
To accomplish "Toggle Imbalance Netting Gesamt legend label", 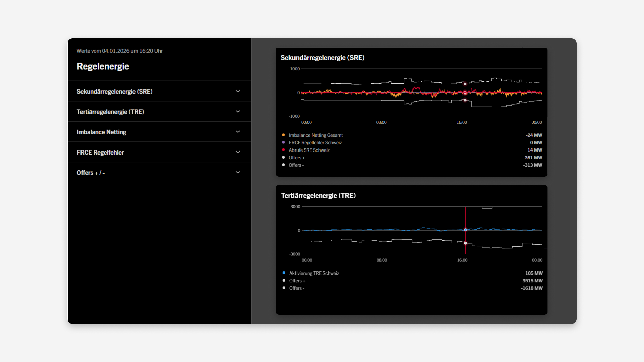I will (316, 135).
